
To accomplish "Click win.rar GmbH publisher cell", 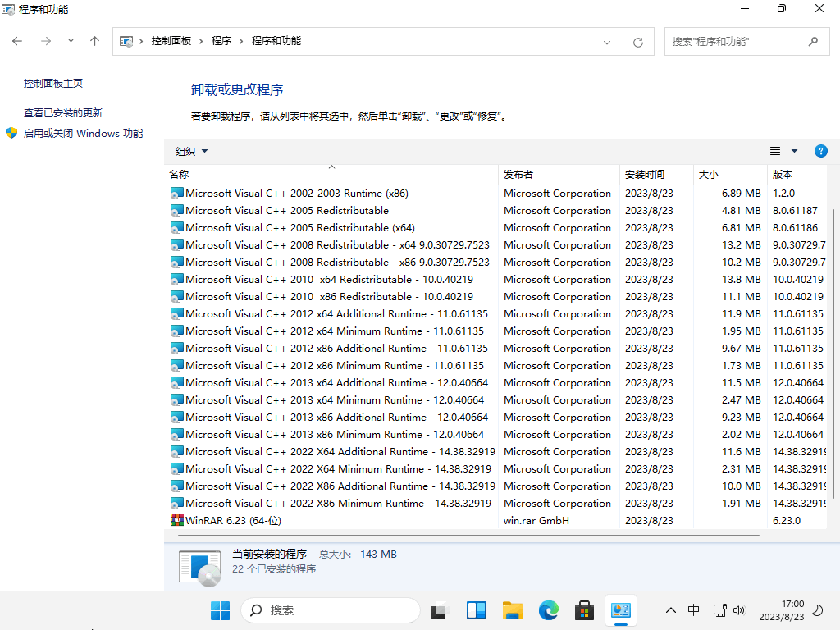I will pyautogui.click(x=536, y=521).
